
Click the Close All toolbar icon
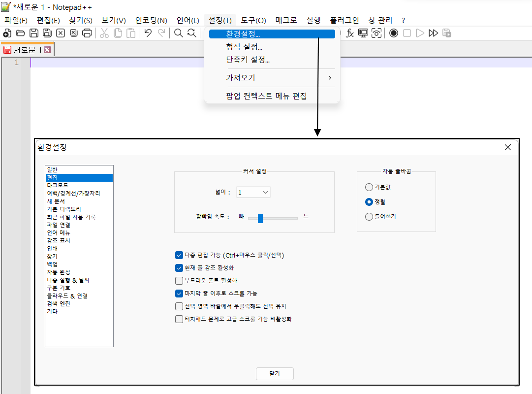(x=74, y=33)
